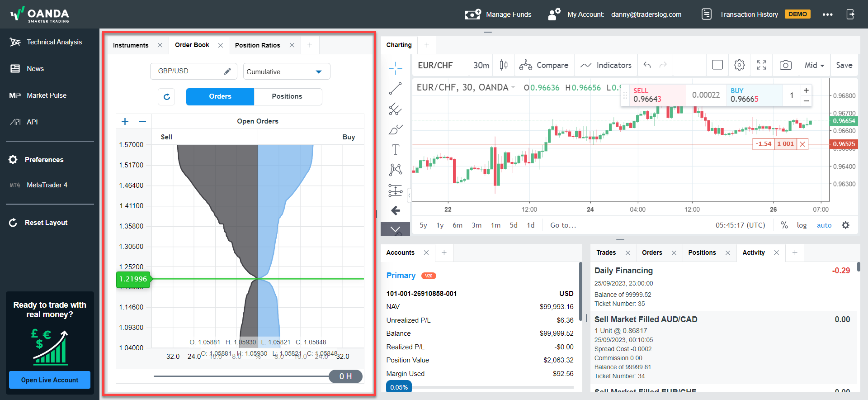Open the Indicators menu
This screenshot has width=868, height=400.
606,65
